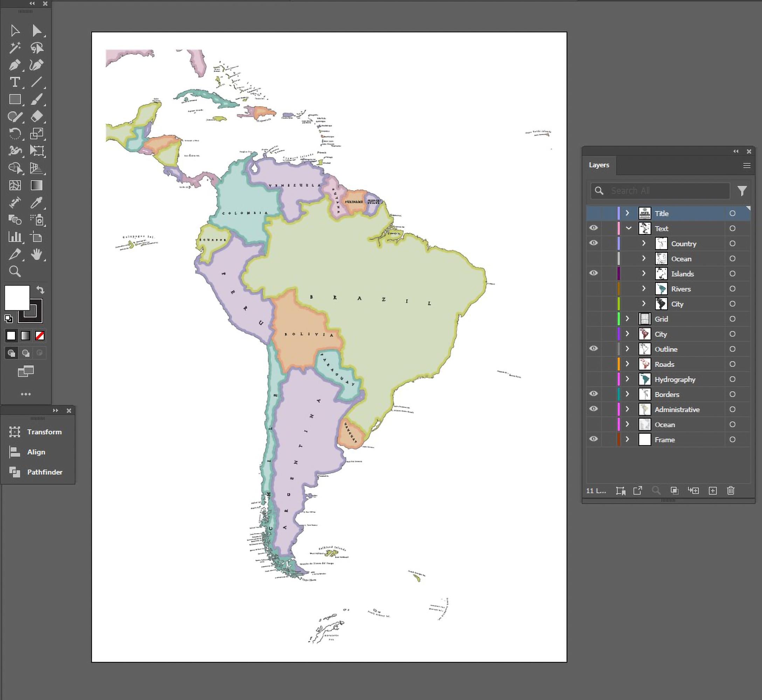Select the Direct Selection tool
This screenshot has height=700, width=762.
(x=37, y=31)
